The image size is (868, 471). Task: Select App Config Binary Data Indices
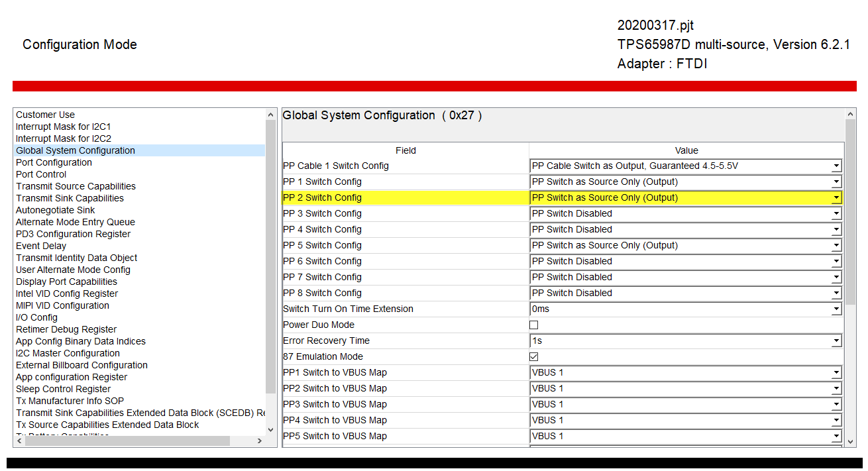click(81, 341)
